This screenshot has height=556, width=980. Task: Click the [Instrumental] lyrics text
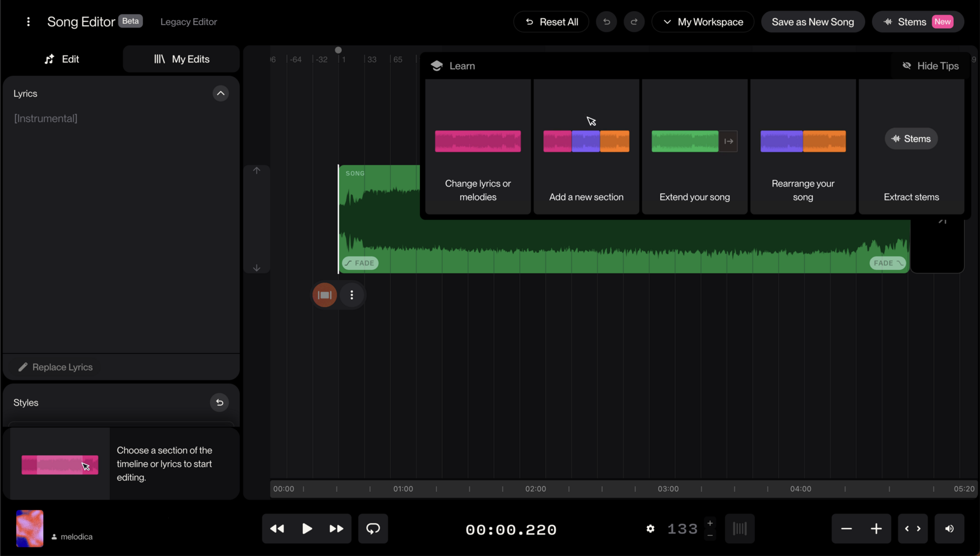45,118
